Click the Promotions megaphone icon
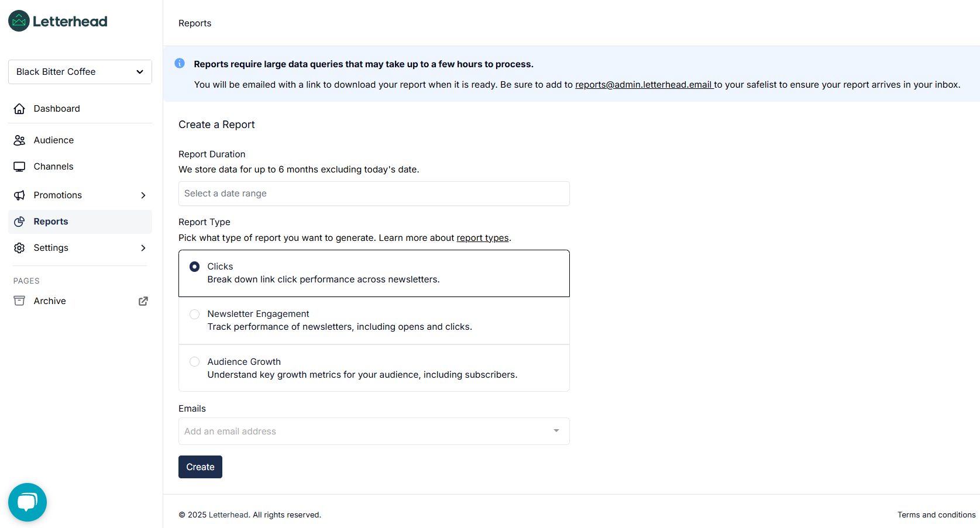 19,195
